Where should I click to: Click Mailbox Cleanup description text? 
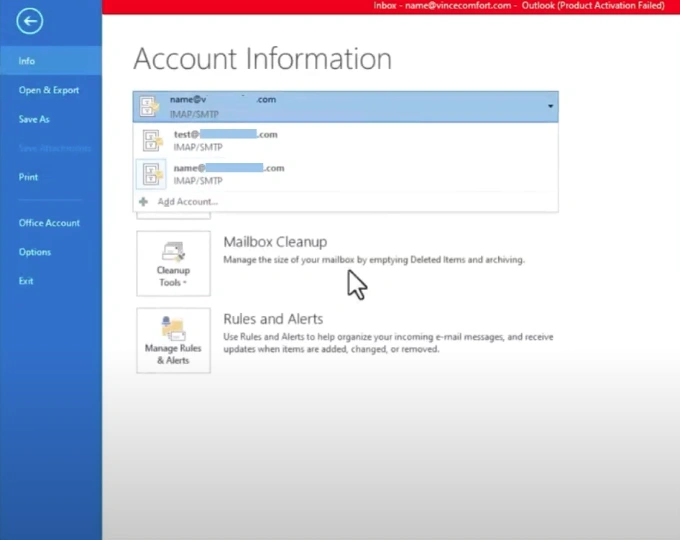(374, 260)
